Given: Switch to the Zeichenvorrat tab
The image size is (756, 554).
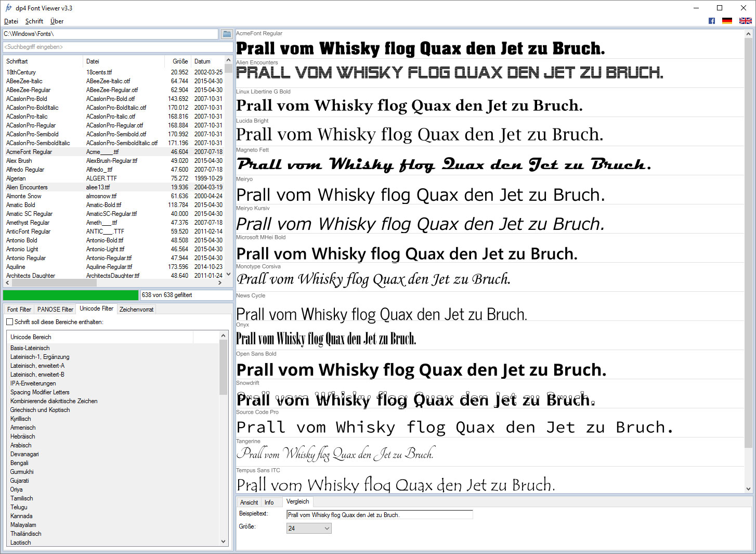Looking at the screenshot, I should pos(136,310).
